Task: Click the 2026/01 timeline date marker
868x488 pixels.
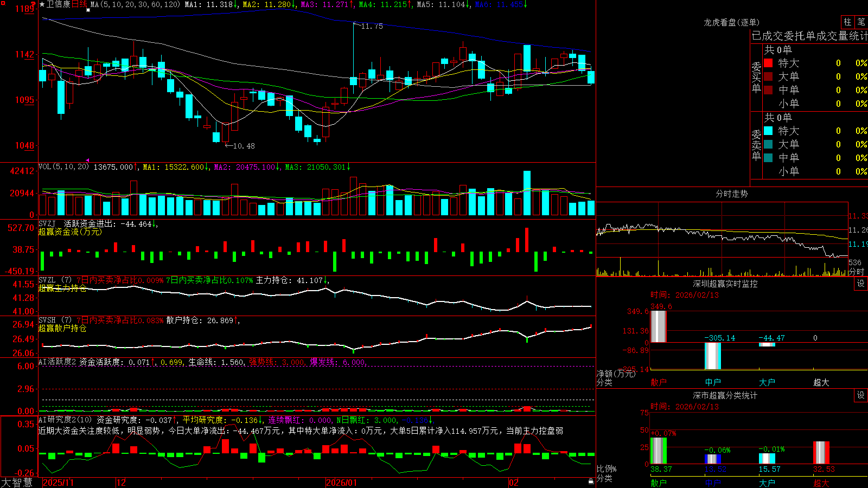Action: 342,483
